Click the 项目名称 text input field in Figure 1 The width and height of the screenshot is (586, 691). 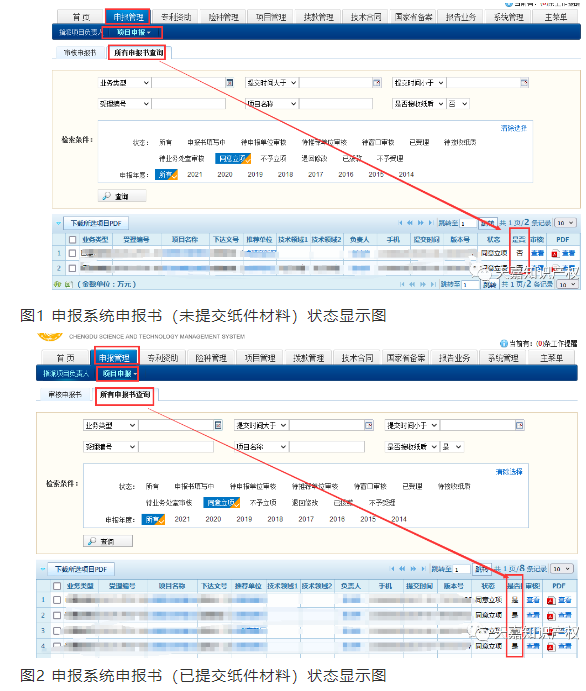336,104
